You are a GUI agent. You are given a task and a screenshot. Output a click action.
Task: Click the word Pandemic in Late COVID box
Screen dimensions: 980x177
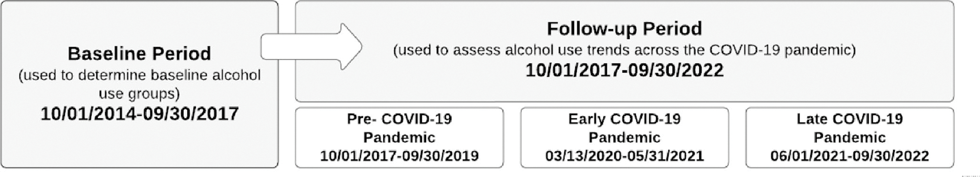[850, 137]
